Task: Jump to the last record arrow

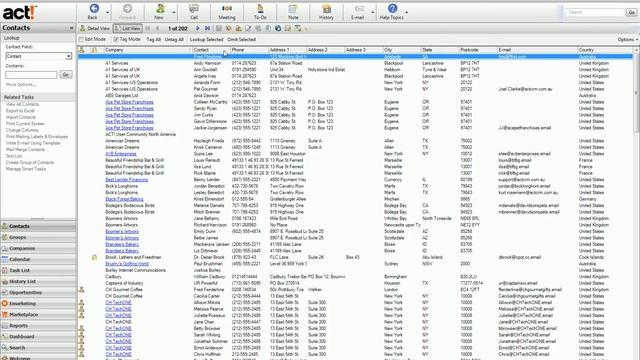Action: click(207, 28)
